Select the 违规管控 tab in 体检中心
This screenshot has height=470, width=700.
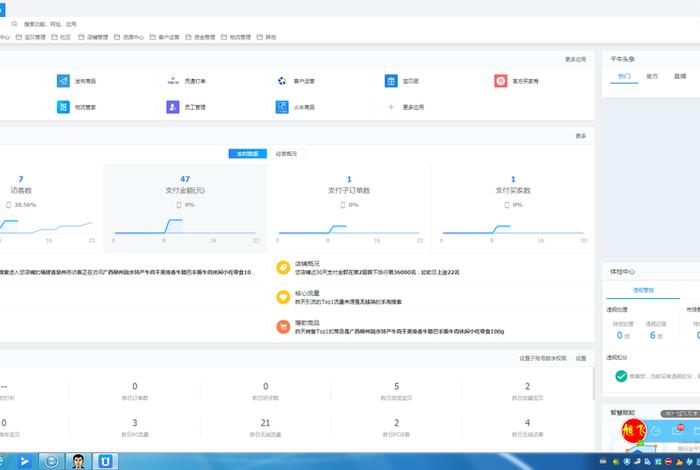coord(643,291)
